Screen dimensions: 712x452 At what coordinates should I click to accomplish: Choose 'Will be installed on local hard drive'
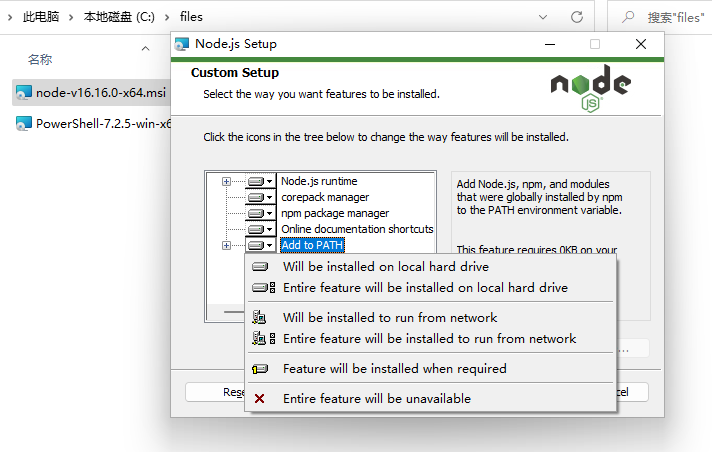coord(385,266)
